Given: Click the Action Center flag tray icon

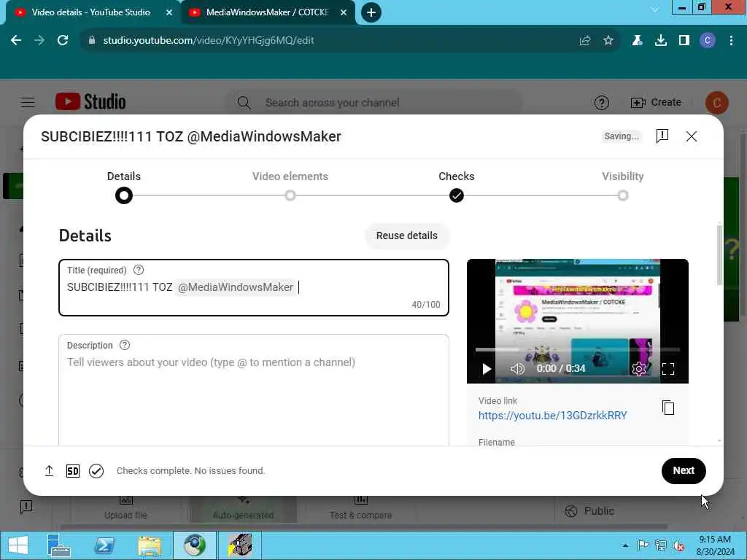Looking at the screenshot, I should click(643, 545).
